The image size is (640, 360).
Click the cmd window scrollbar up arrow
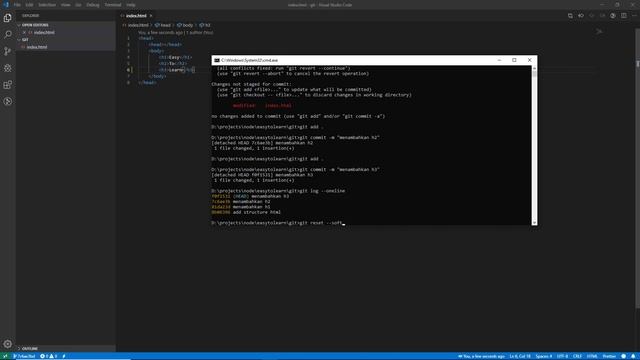(534, 68)
